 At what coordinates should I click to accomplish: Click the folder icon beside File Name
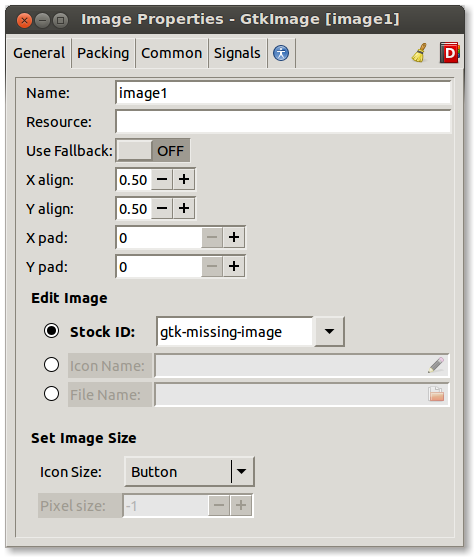(x=436, y=394)
